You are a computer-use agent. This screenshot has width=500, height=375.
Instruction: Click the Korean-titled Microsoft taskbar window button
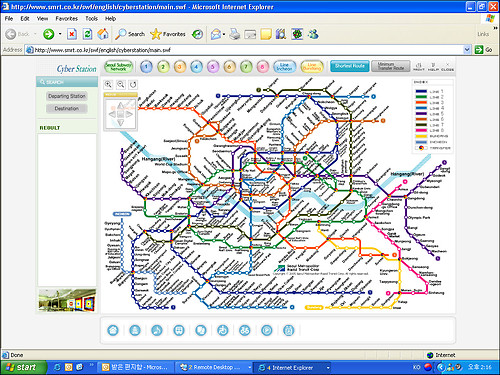pos(137,367)
